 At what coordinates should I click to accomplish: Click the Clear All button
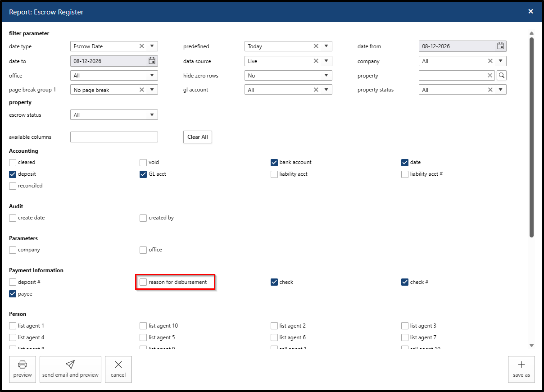point(198,137)
